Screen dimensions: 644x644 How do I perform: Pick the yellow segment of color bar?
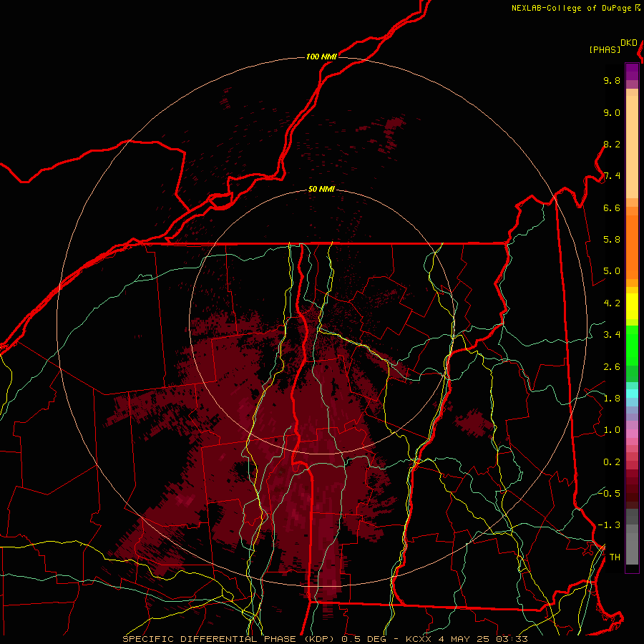(x=632, y=306)
